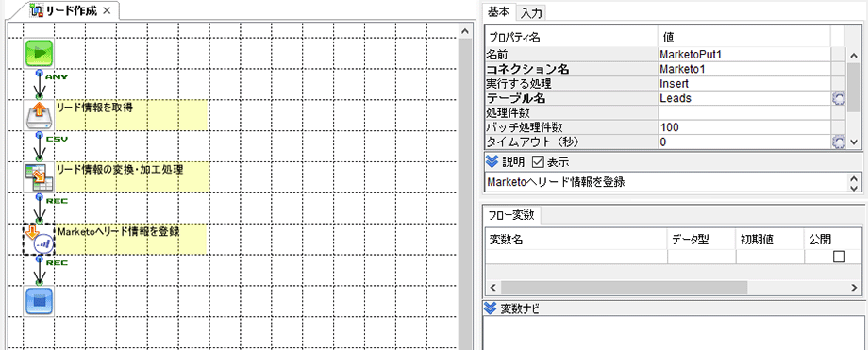
Task: Click the 公開 column header
Action: (831, 240)
